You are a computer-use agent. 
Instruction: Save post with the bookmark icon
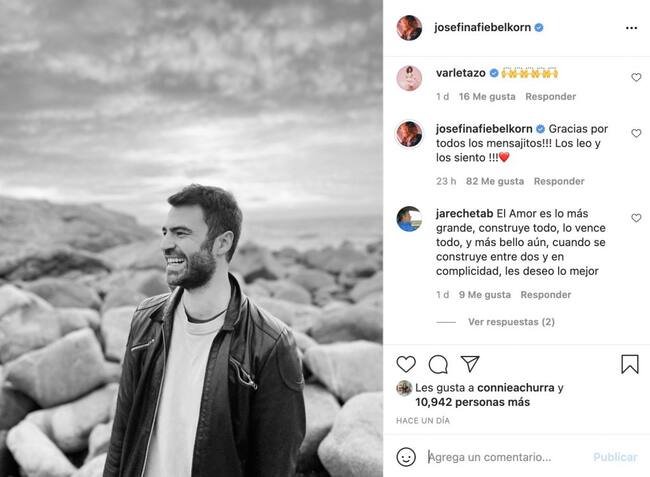pyautogui.click(x=630, y=364)
